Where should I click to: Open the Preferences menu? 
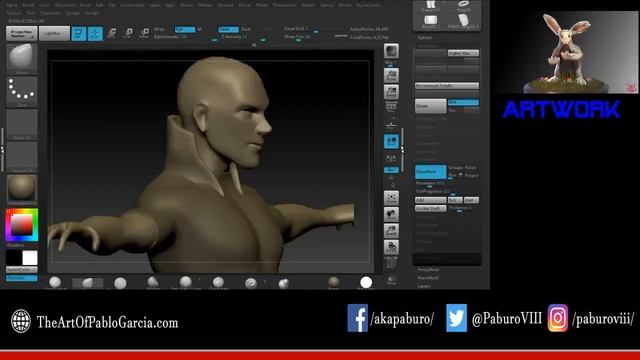click(284, 5)
